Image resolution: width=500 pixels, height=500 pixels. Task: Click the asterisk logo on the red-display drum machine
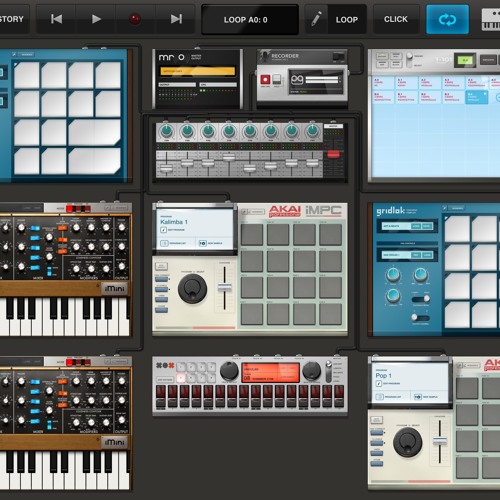[165, 365]
